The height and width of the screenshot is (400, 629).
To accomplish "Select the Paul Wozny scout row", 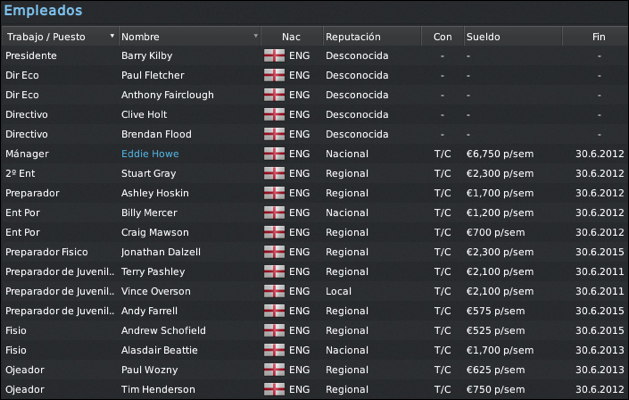I will [x=314, y=370].
